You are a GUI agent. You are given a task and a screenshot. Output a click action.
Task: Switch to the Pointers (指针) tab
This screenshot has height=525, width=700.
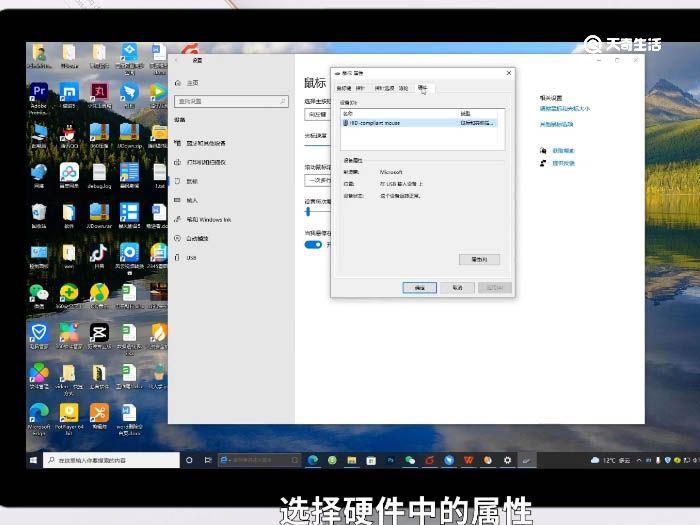(361, 89)
